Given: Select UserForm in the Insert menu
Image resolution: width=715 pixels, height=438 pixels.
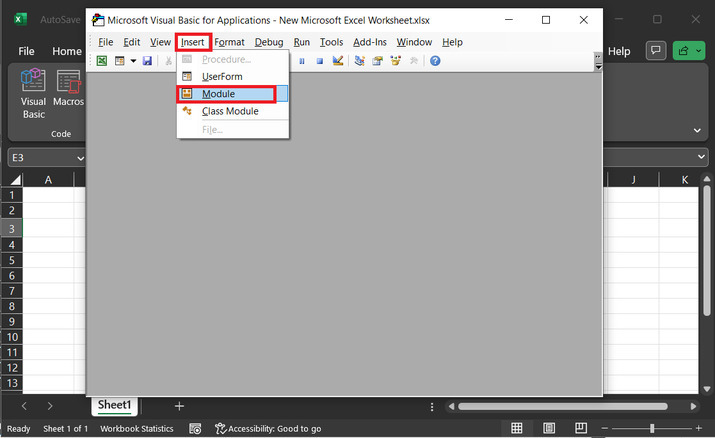Looking at the screenshot, I should 233,77.
